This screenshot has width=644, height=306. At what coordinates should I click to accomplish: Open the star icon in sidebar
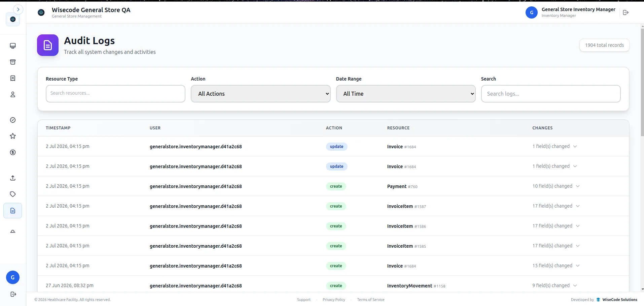(x=13, y=136)
